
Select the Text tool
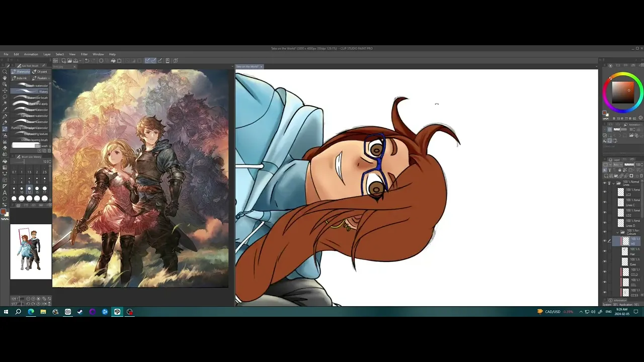(5, 193)
